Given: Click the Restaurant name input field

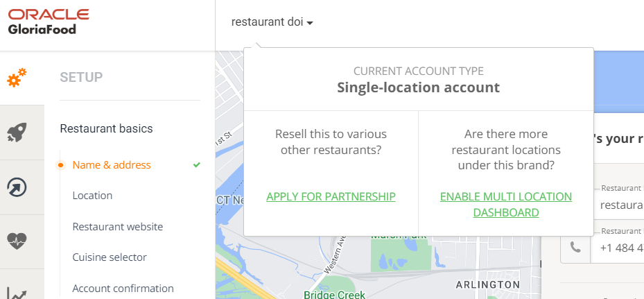Looking at the screenshot, I should click(618, 204).
